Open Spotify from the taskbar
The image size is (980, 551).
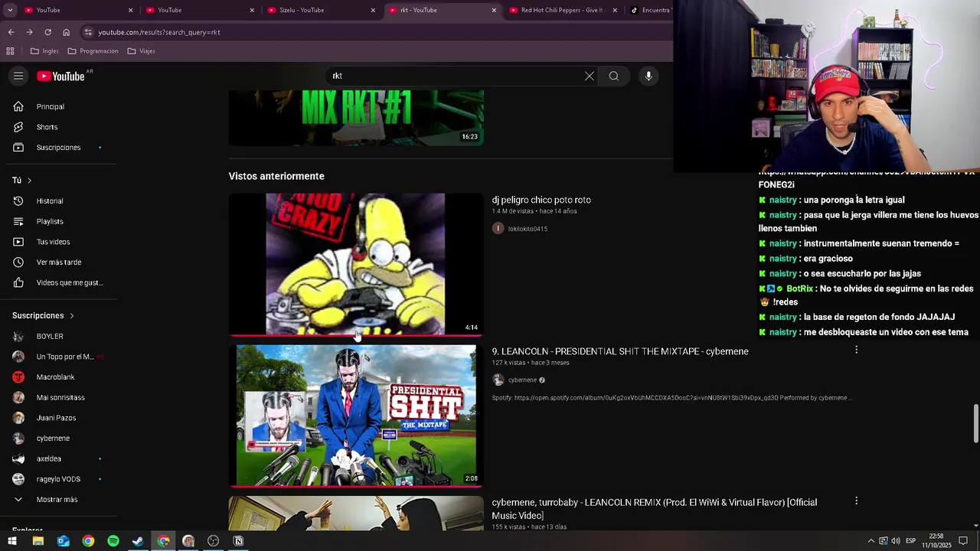tap(113, 541)
